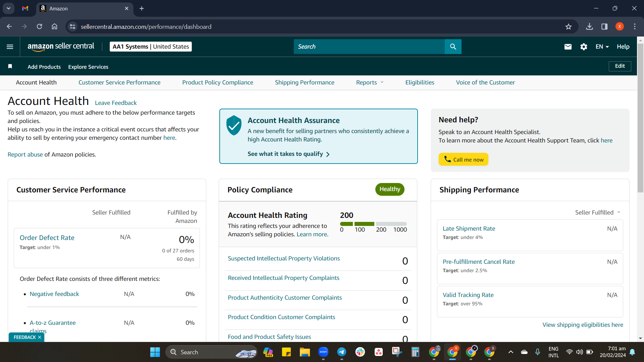Reload the page with the refresh icon
Viewport: 644px width, 362px height.
click(39, 26)
